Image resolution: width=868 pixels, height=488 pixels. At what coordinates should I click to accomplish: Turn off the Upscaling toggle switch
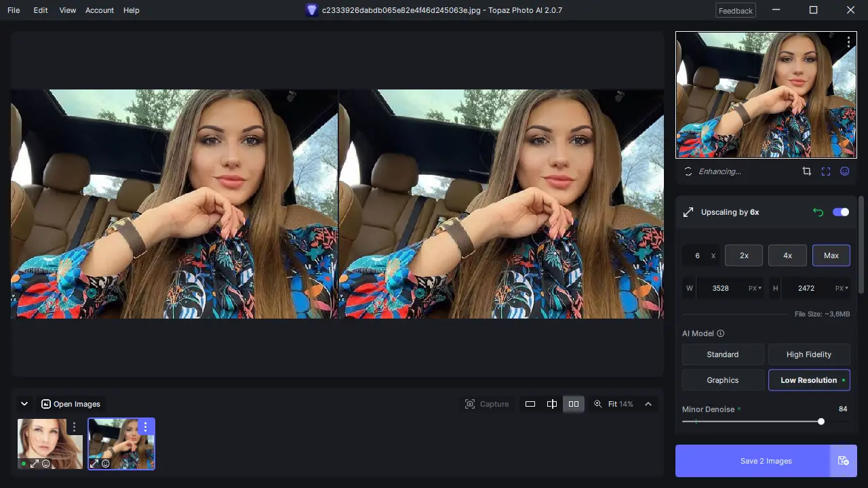point(841,212)
